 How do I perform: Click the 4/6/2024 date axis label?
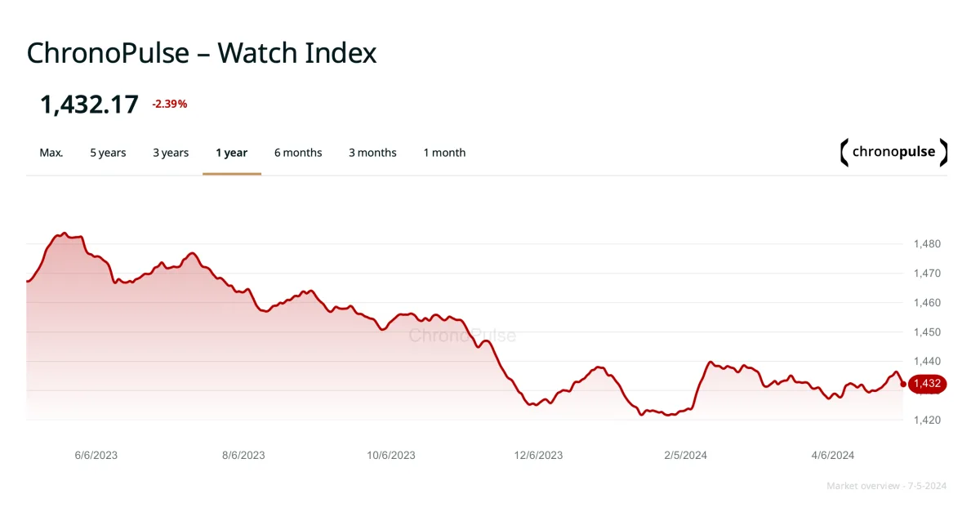(832, 456)
